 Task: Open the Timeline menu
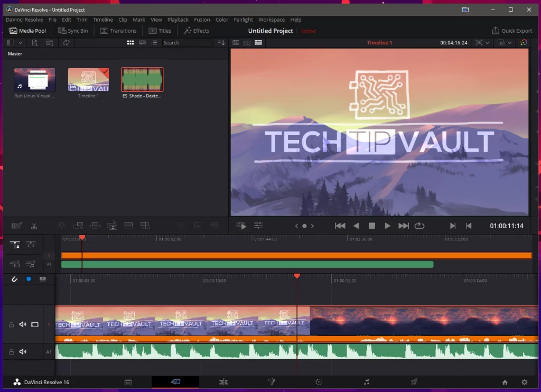103,20
